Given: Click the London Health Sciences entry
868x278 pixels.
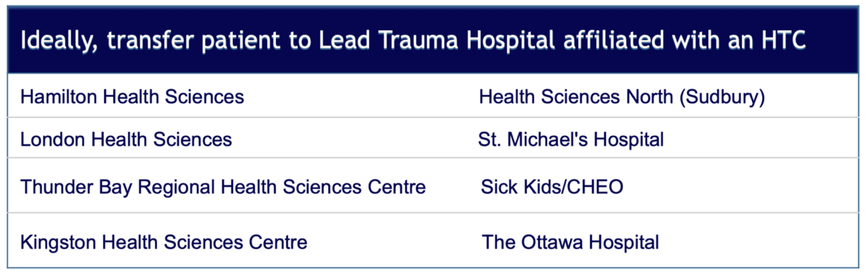Looking at the screenshot, I should pyautogui.click(x=126, y=140).
